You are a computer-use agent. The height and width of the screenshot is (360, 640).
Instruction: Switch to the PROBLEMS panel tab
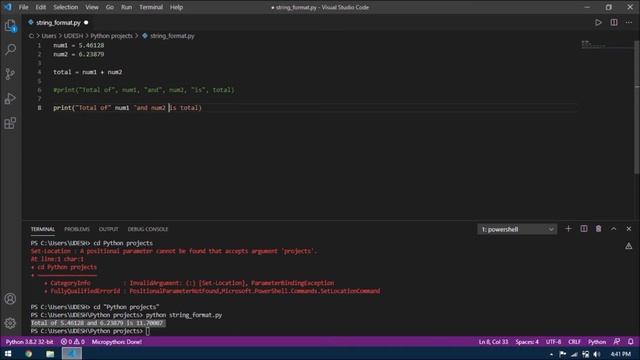(77, 229)
